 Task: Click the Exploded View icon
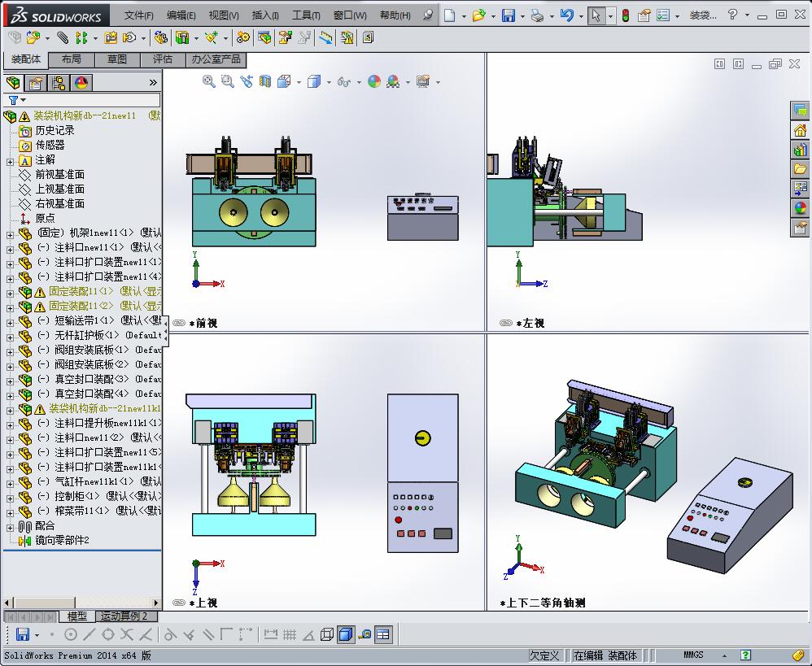285,37
